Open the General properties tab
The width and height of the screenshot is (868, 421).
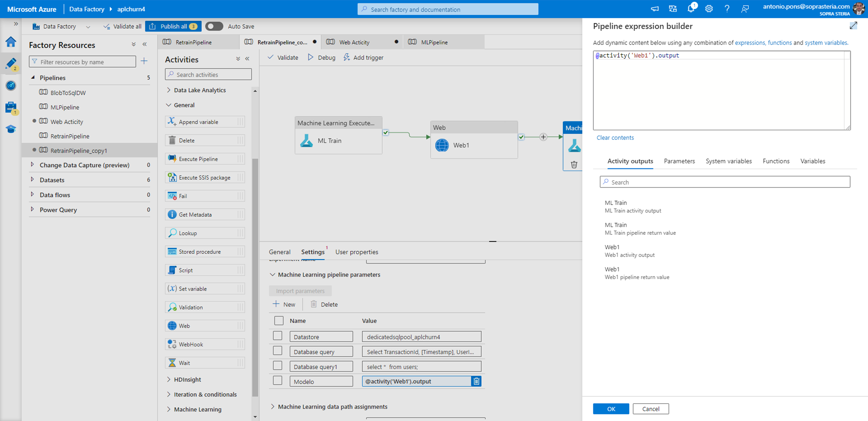tap(279, 252)
